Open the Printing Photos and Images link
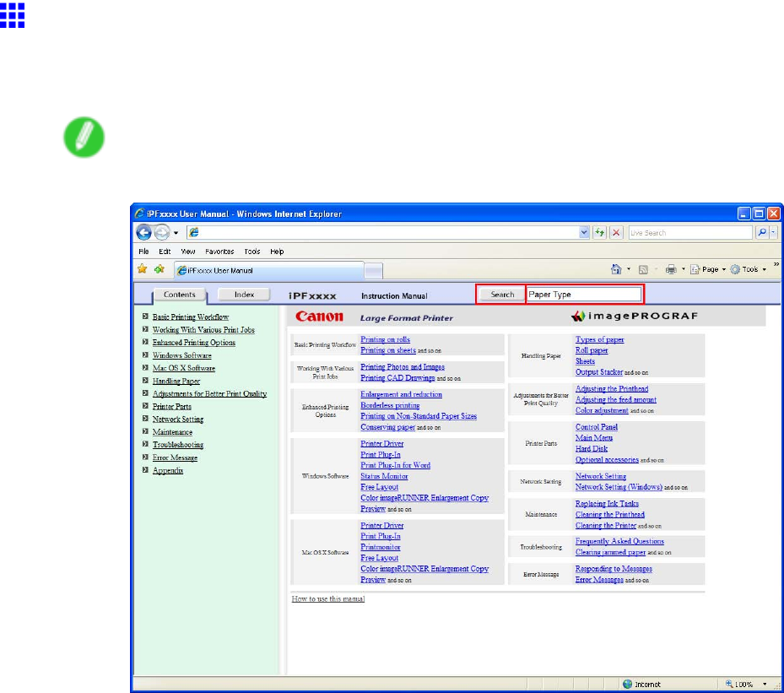784x693 pixels. [x=403, y=367]
